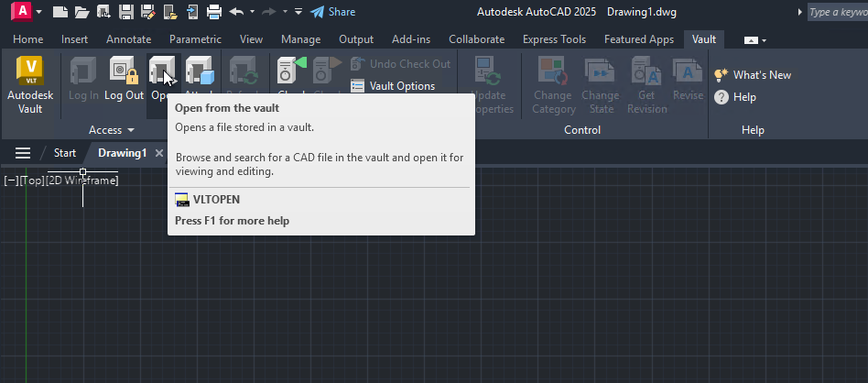Click the greyed Redo arrow
Viewport: 868px width, 383px height.
(x=269, y=11)
